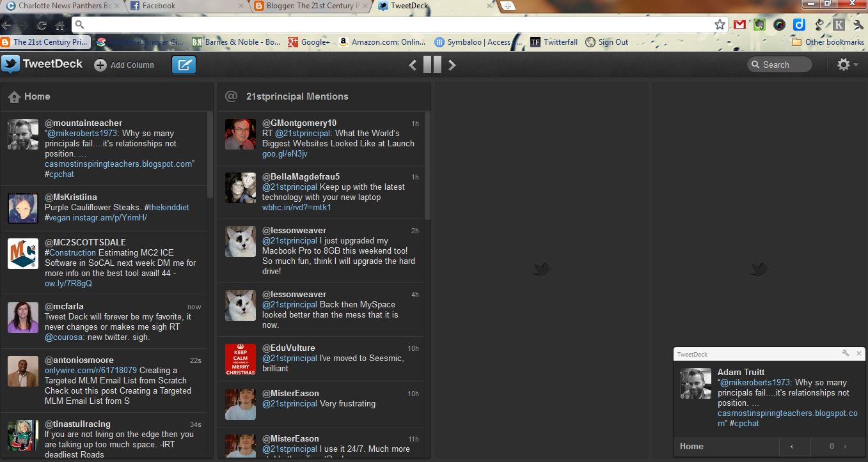
Task: Click the Gmail extension icon
Action: click(739, 25)
